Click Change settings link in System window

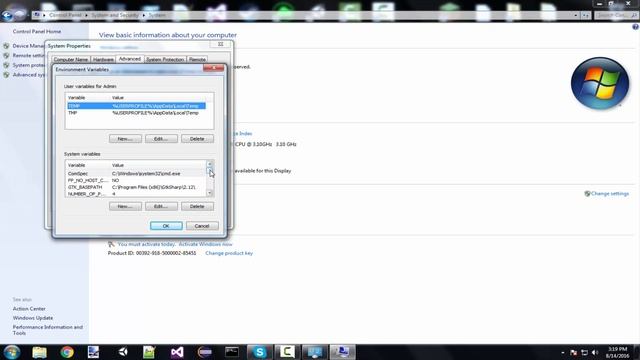click(x=610, y=193)
